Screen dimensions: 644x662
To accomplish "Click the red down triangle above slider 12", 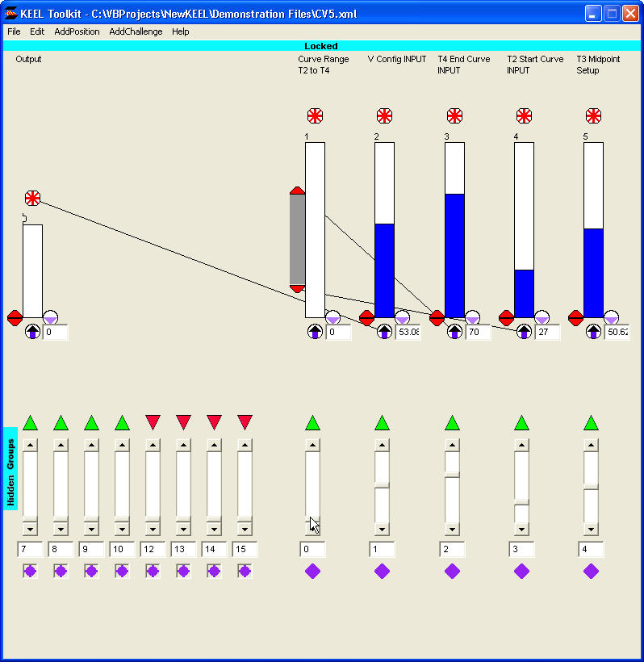I will point(153,422).
